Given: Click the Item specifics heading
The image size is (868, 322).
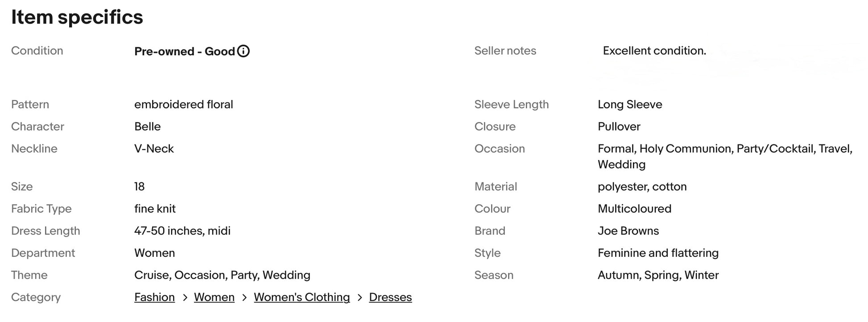Looking at the screenshot, I should click(77, 17).
